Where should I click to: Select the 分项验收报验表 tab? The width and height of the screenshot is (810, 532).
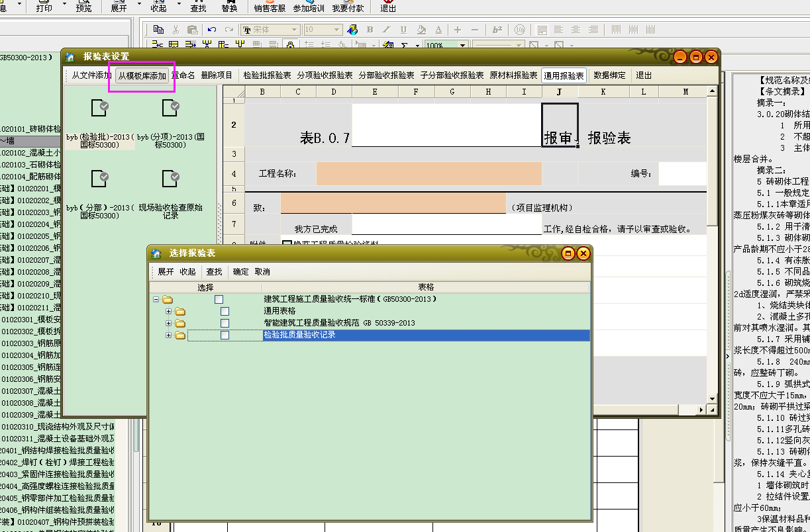pyautogui.click(x=325, y=75)
